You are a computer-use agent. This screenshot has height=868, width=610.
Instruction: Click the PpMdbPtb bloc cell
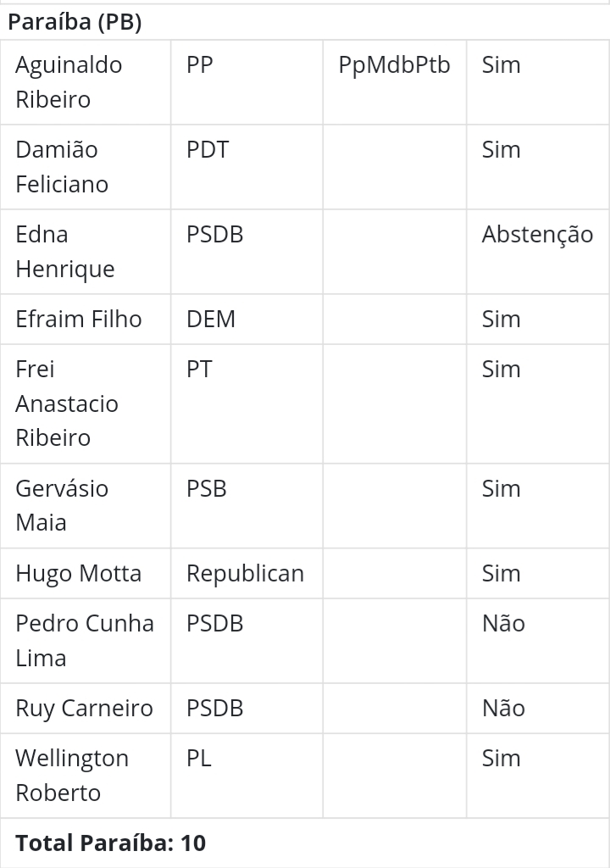pos(394,65)
